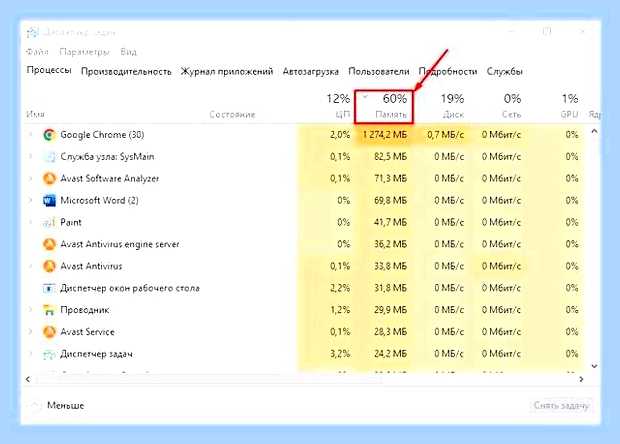Click the Google Chrome process icon
The image size is (620, 444).
click(49, 135)
